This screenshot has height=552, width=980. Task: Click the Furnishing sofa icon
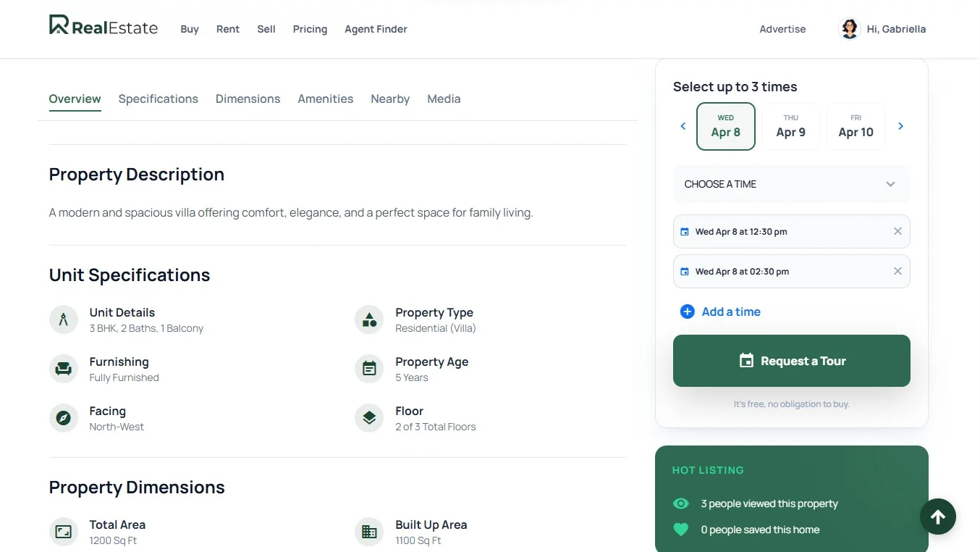pyautogui.click(x=64, y=369)
